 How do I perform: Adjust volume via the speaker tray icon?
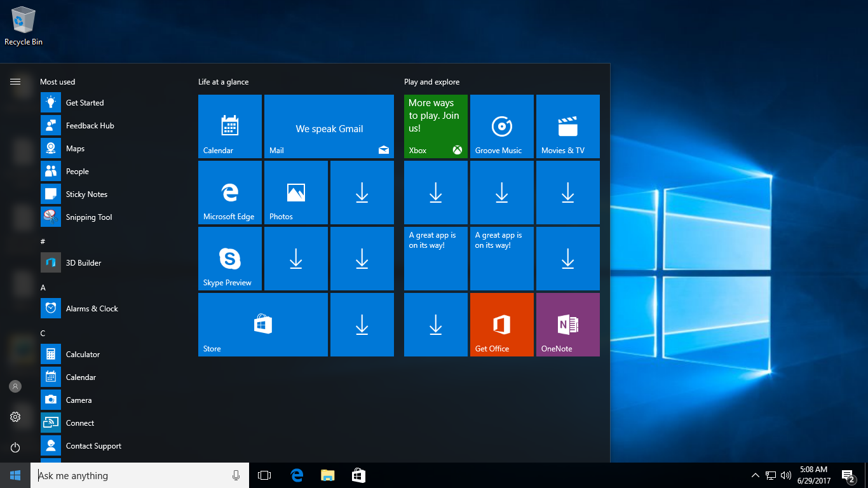point(786,475)
